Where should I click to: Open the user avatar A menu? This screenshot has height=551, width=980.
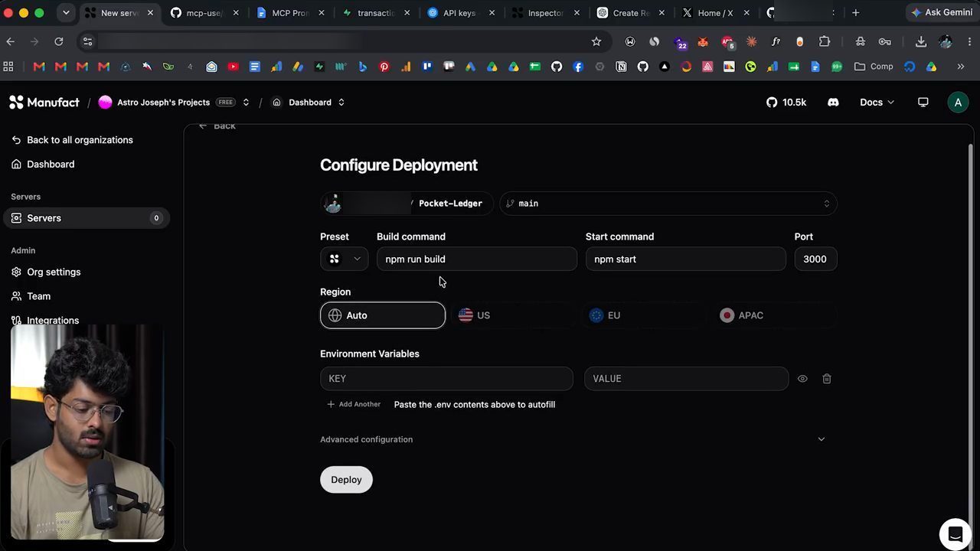[958, 103]
